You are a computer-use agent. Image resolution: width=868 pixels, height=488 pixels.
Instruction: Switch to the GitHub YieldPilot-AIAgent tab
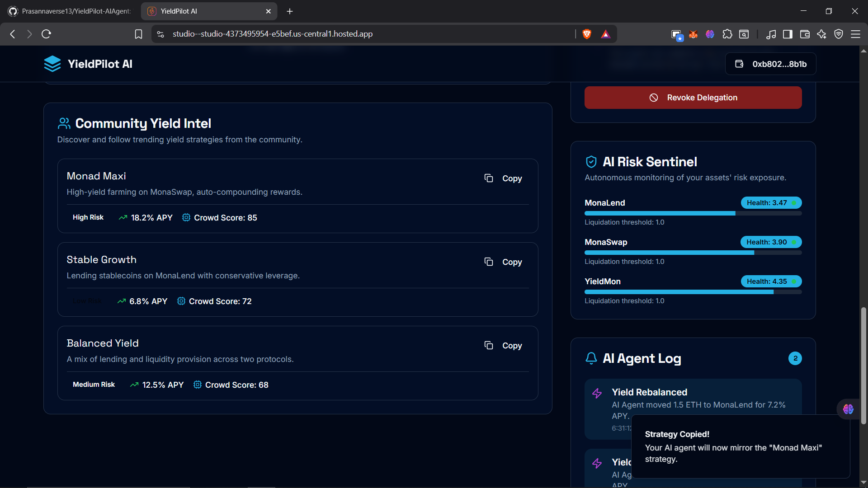coord(72,11)
